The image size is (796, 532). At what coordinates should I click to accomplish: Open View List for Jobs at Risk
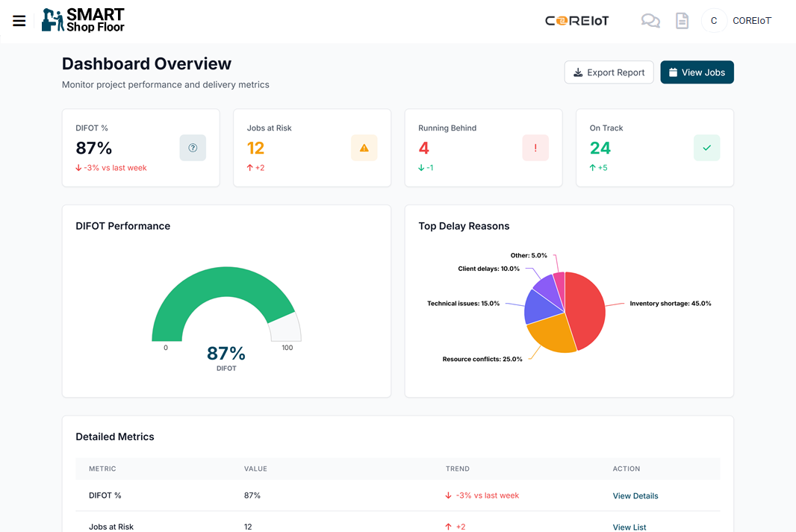click(x=629, y=527)
